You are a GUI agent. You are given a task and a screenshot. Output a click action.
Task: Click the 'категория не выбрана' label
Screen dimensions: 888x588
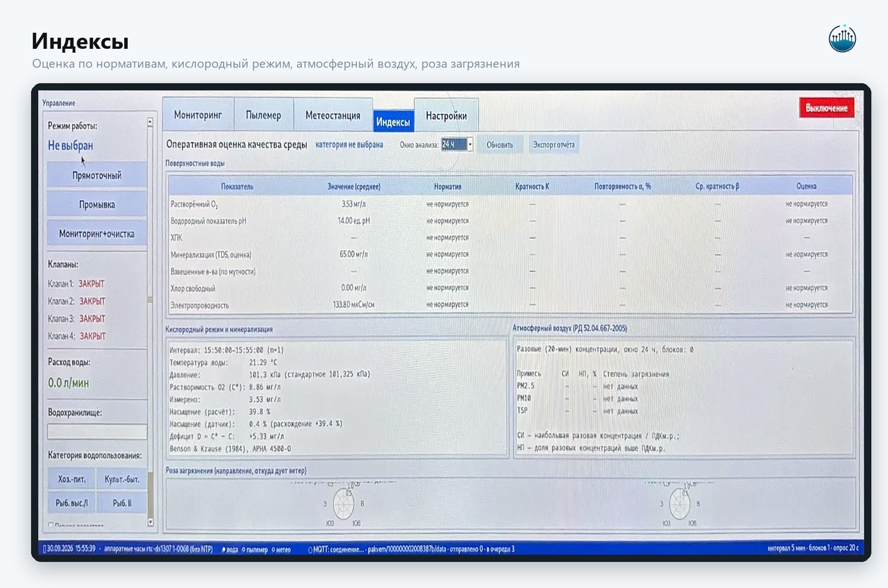point(349,145)
